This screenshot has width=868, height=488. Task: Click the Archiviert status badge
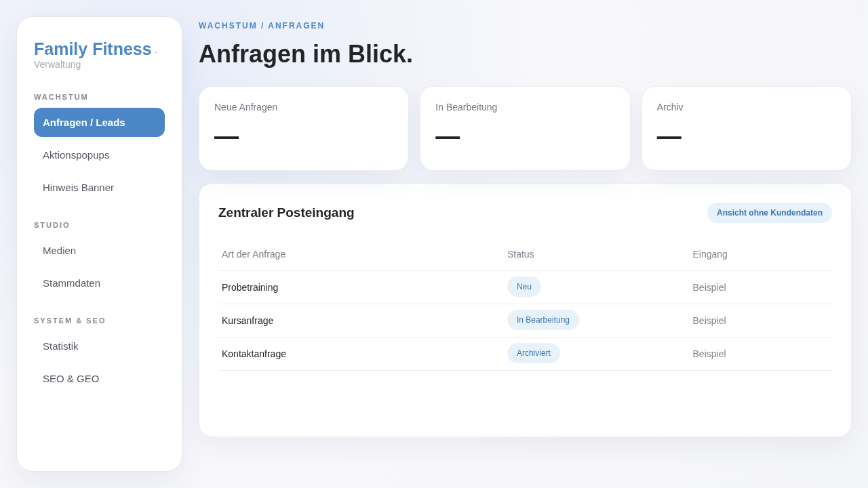pyautogui.click(x=534, y=353)
